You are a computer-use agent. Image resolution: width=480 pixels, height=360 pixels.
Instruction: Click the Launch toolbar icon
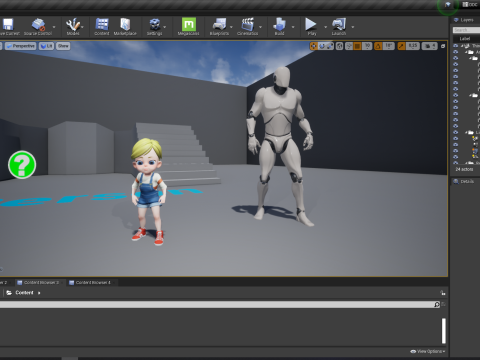coord(339,24)
